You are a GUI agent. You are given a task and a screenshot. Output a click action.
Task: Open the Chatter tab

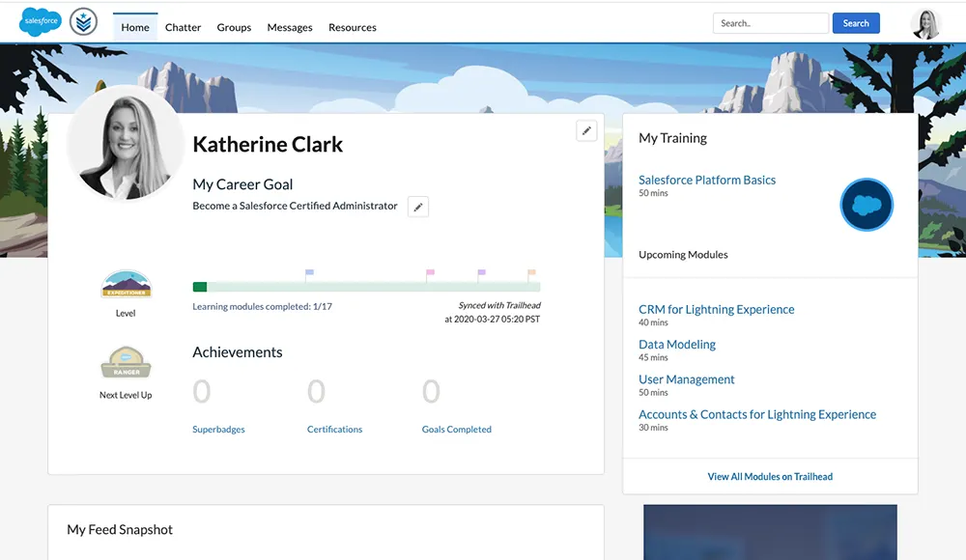[183, 27]
